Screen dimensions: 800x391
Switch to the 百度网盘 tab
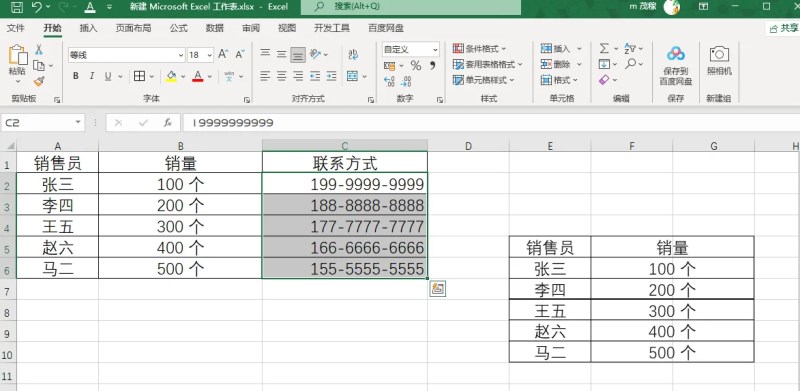point(386,28)
